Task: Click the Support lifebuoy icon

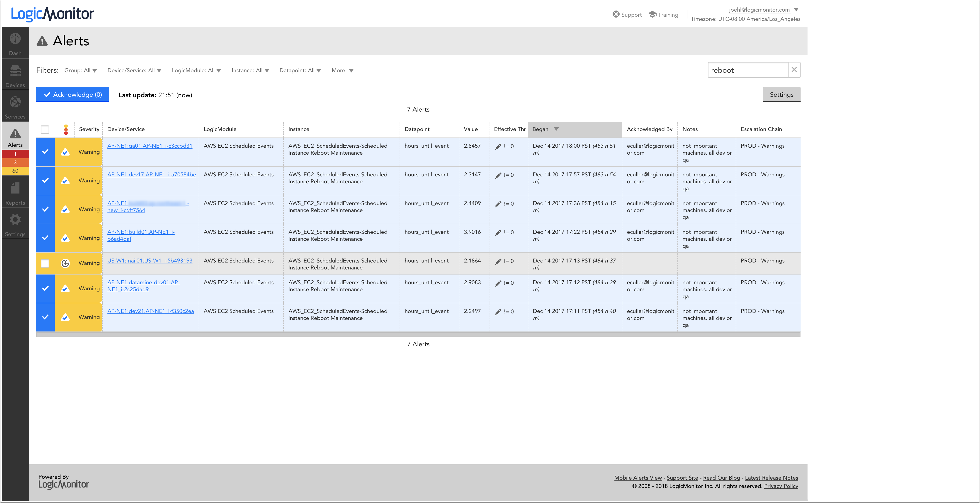Action: (x=616, y=14)
